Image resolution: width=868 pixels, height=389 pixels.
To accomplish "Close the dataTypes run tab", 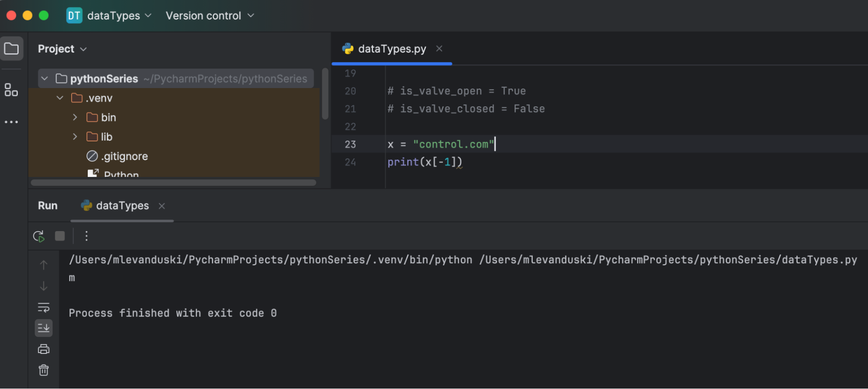I will [162, 206].
